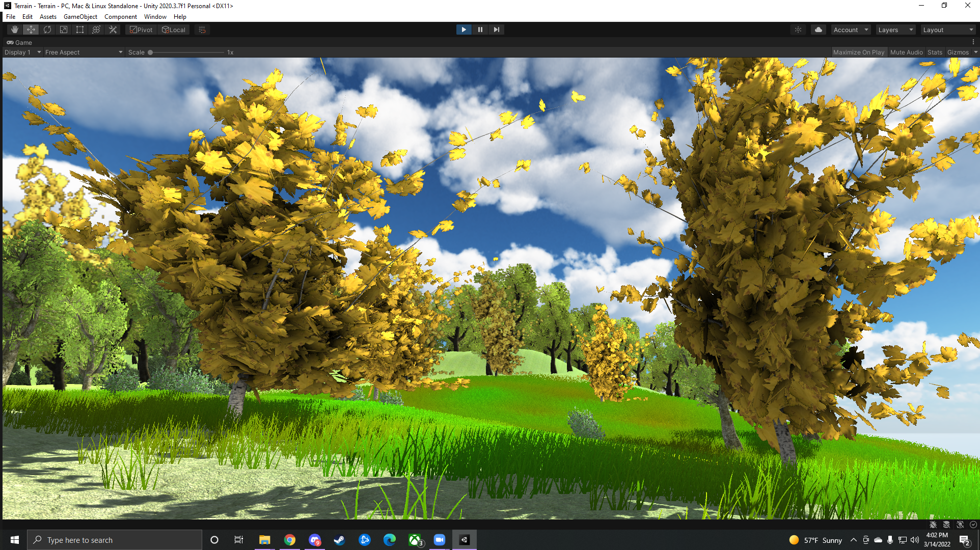Viewport: 980px width, 550px height.
Task: Open Cortana from taskbar
Action: coord(214,540)
